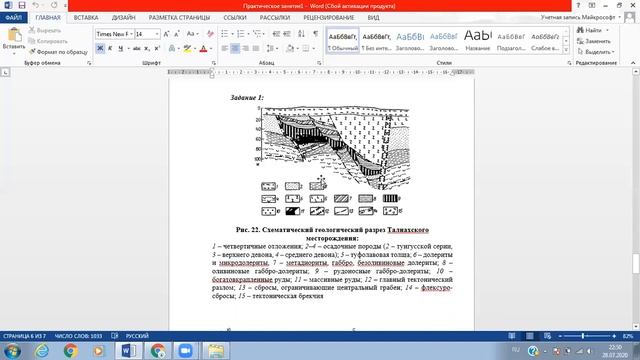The image size is (640, 360).
Task: Apply the Подзаголовок (Subtitle) style
Action: [x=511, y=40]
